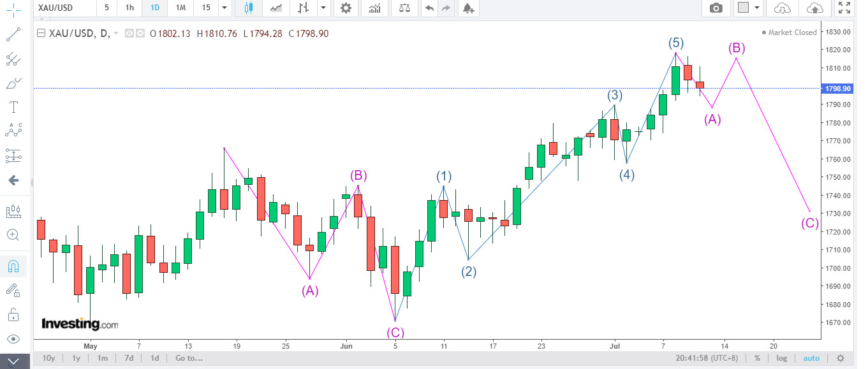Select the 1M interval
Image resolution: width=868 pixels, height=369 pixels.
(x=180, y=8)
